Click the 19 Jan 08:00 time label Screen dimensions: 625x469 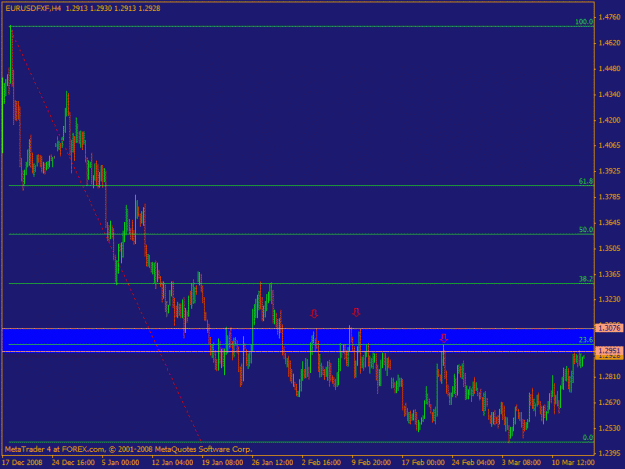pos(222,462)
